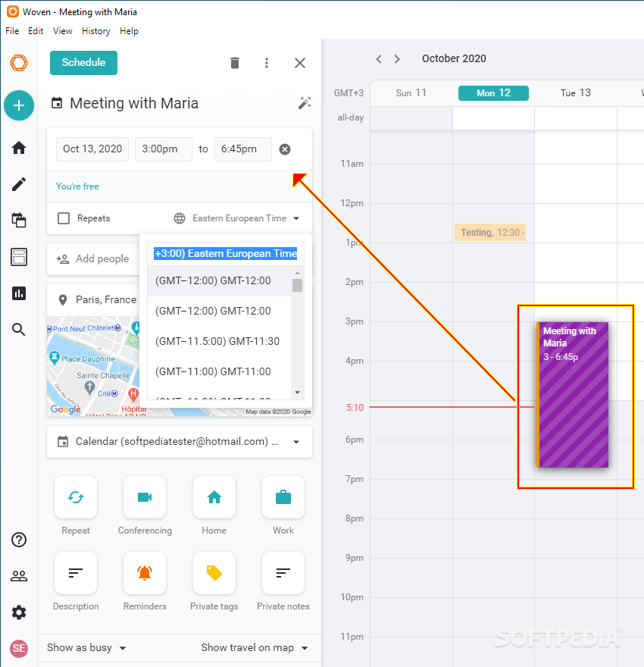Toggle the Repeats checkbox
This screenshot has height=667, width=644.
coord(64,218)
